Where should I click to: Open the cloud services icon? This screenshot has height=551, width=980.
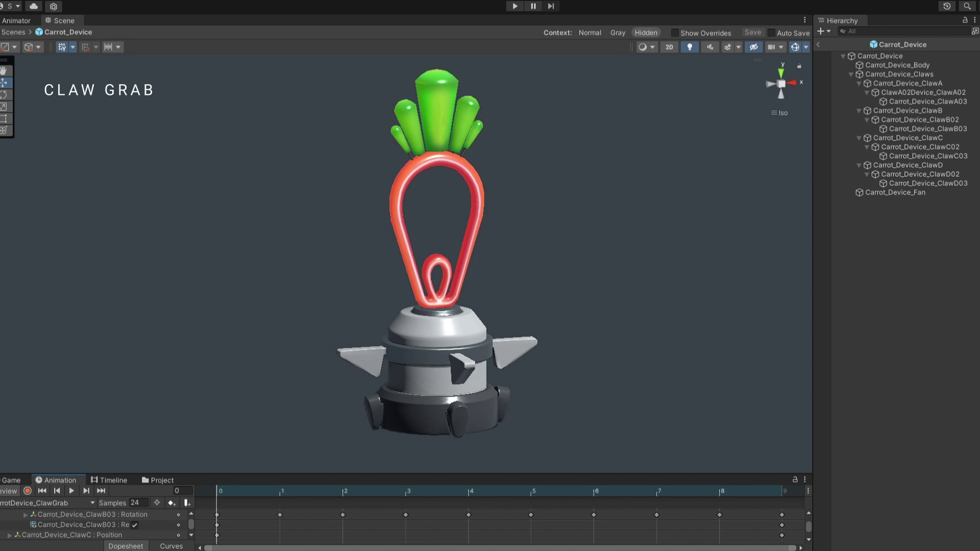[34, 6]
